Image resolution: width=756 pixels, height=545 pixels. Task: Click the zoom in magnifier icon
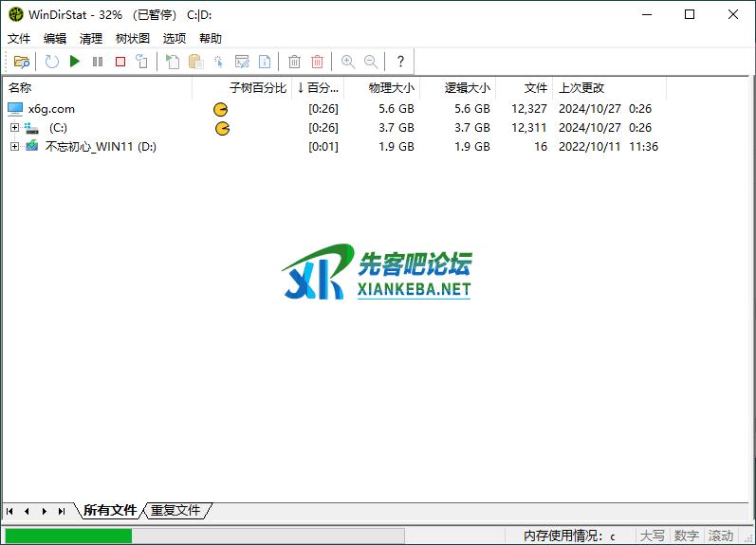pos(348,62)
